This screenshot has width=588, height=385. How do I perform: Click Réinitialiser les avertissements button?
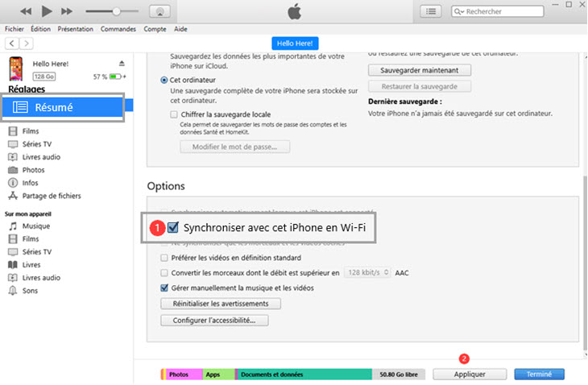pyautogui.click(x=221, y=304)
